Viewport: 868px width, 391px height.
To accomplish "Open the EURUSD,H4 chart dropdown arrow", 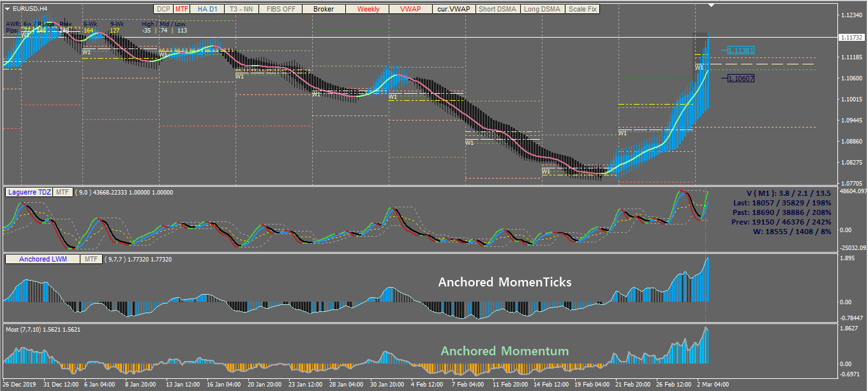I will [x=7, y=9].
